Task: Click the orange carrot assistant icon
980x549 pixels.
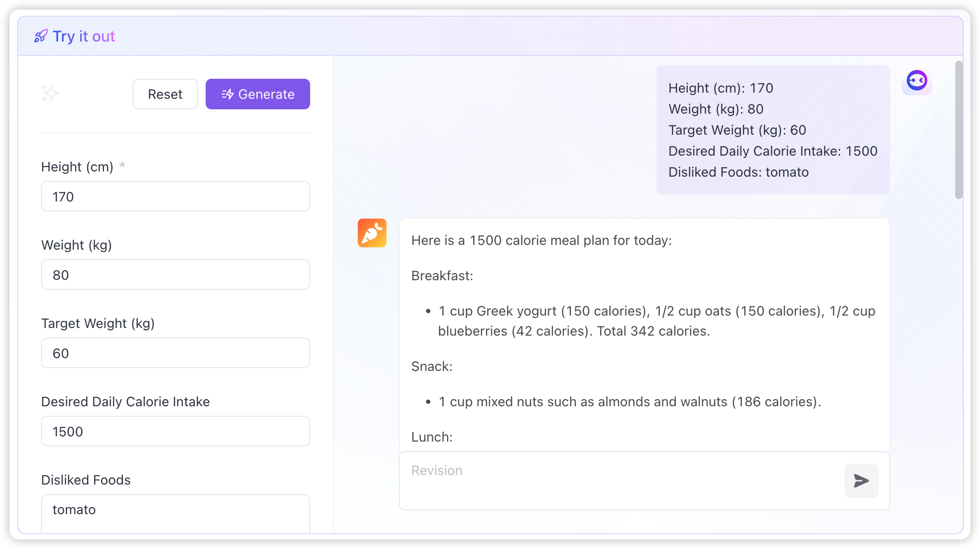Action: [372, 233]
